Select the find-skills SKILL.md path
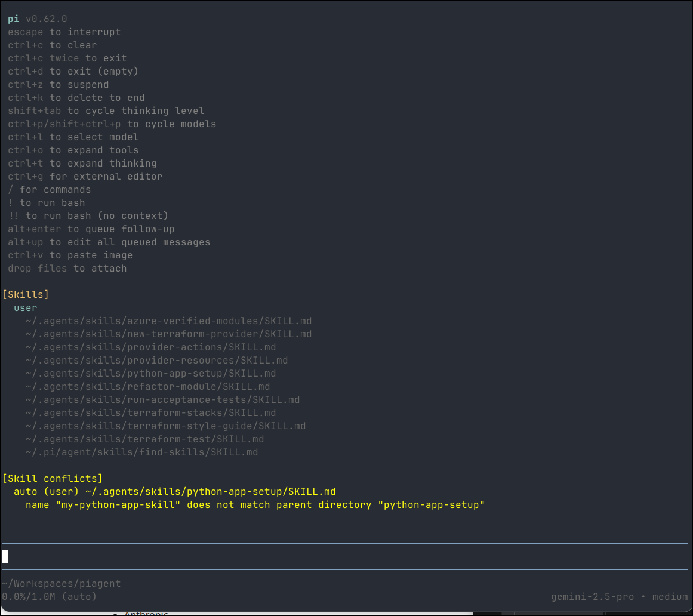This screenshot has width=693, height=616. (x=141, y=452)
